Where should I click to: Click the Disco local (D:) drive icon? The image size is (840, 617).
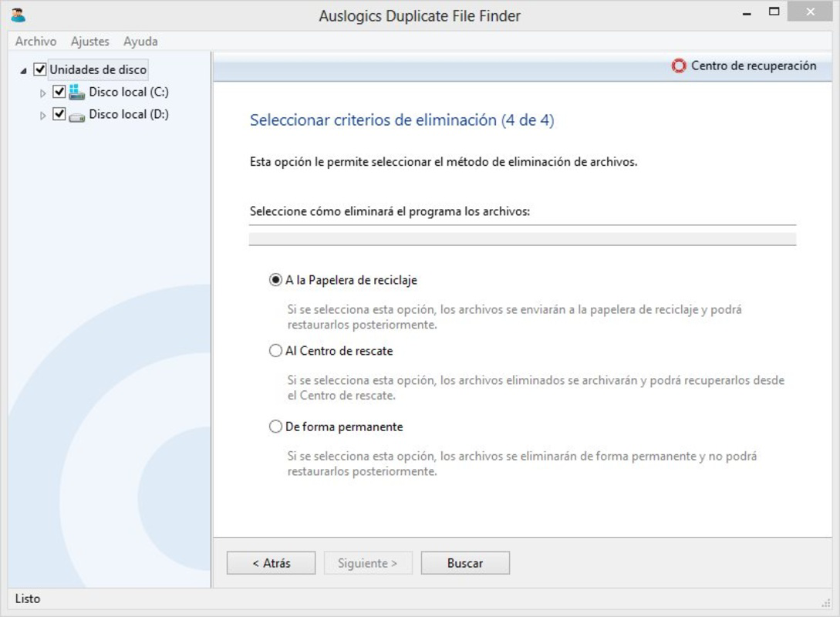tap(76, 116)
